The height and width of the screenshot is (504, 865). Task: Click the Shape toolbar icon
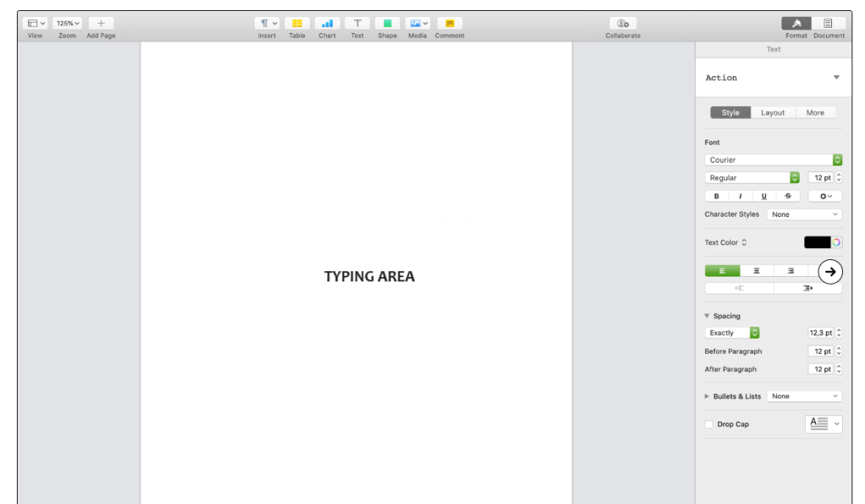click(x=388, y=24)
